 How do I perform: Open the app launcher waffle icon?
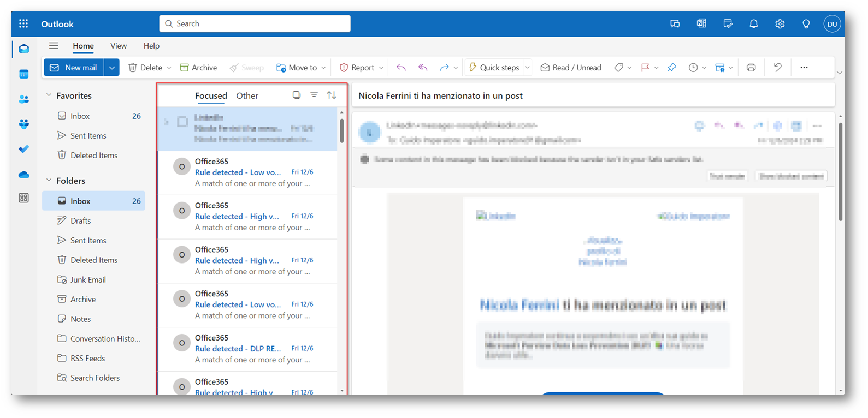coord(23,24)
